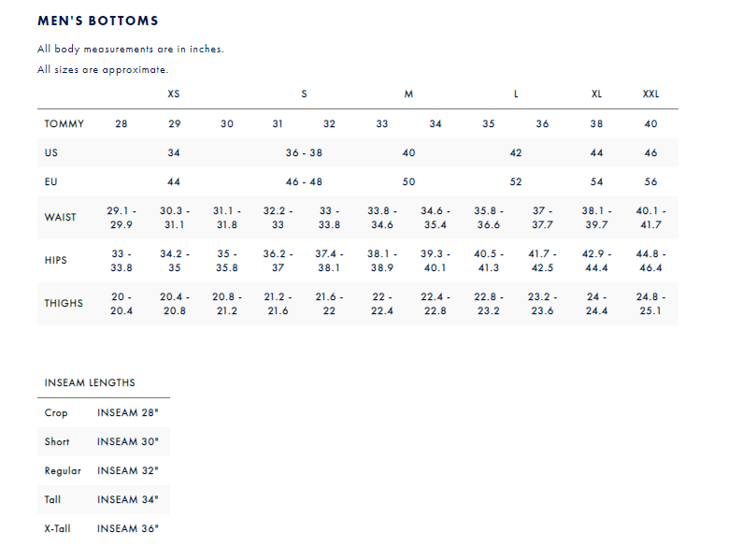Click the EU row label
The image size is (743, 560).
click(51, 182)
